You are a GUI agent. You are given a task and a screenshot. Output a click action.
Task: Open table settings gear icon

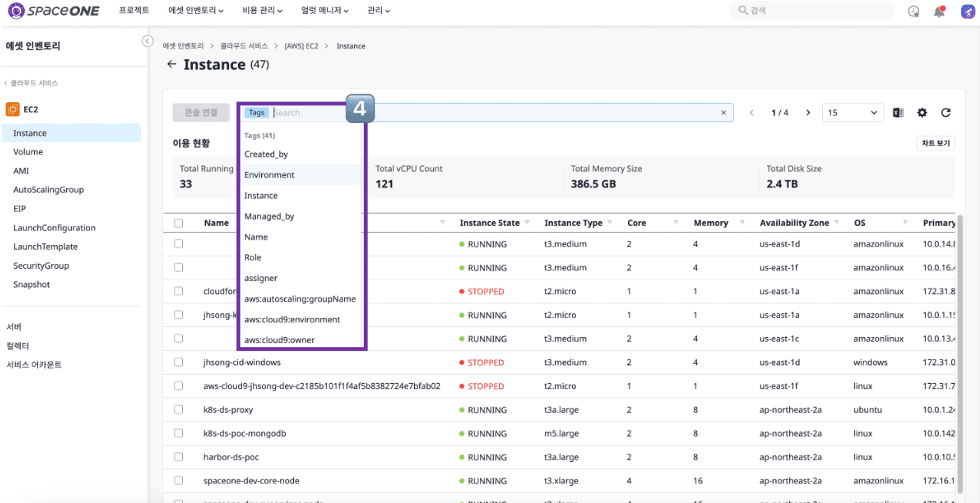point(922,113)
